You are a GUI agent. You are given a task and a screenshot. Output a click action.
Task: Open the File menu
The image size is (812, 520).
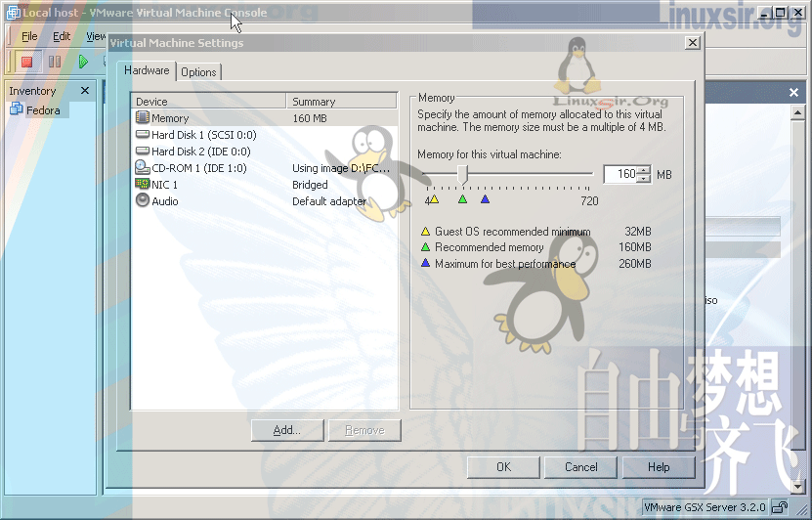point(29,36)
